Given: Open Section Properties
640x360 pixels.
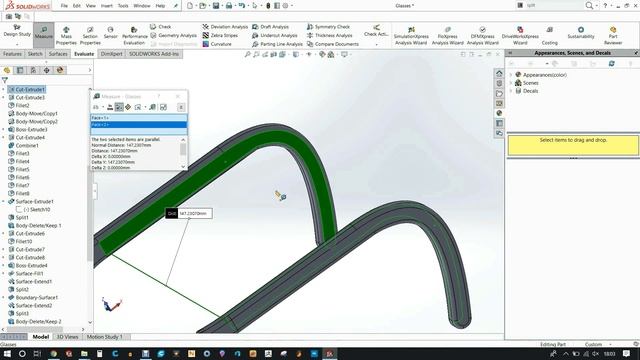Looking at the screenshot, I should pyautogui.click(x=90, y=36).
